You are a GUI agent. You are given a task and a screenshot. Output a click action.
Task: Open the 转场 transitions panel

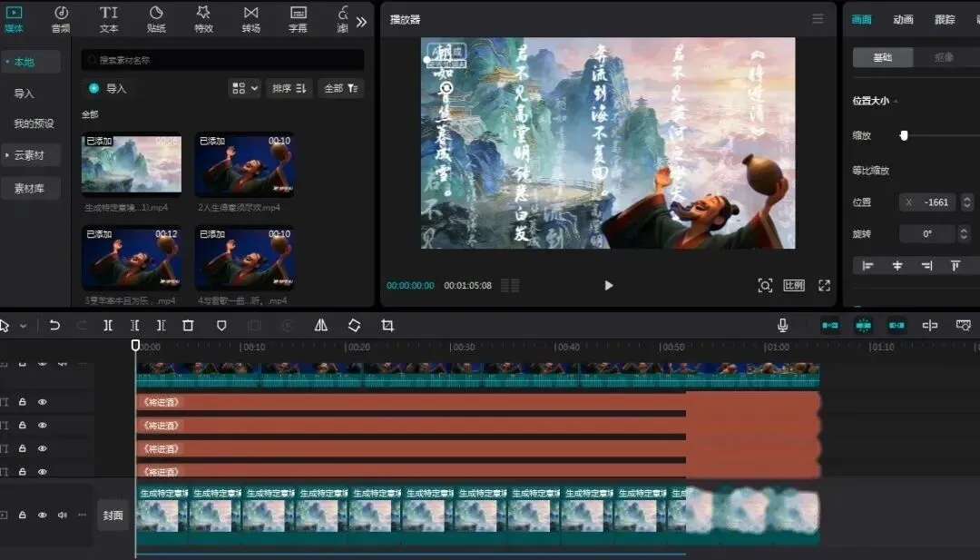coord(250,19)
